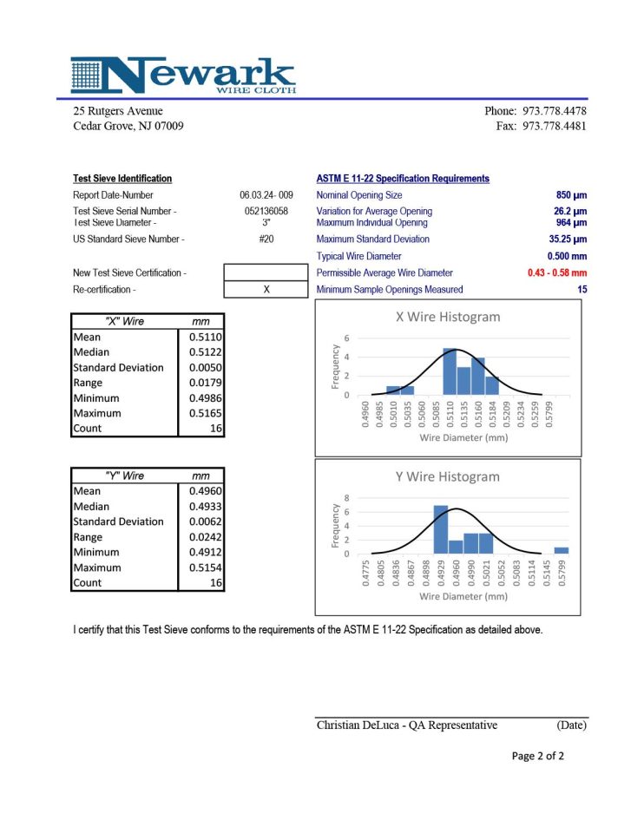The height and width of the screenshot is (833, 644).
Task: Click the Y Wire Histogram title
Action: click(447, 476)
